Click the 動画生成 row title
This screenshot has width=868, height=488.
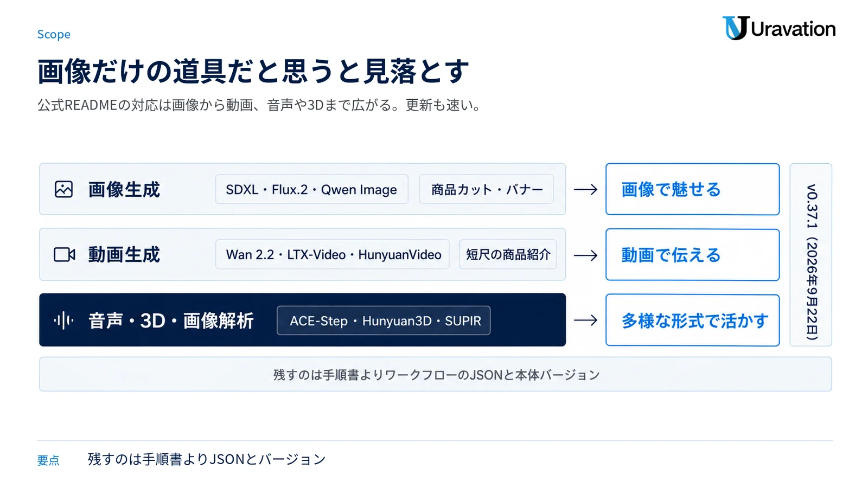pyautogui.click(x=124, y=254)
